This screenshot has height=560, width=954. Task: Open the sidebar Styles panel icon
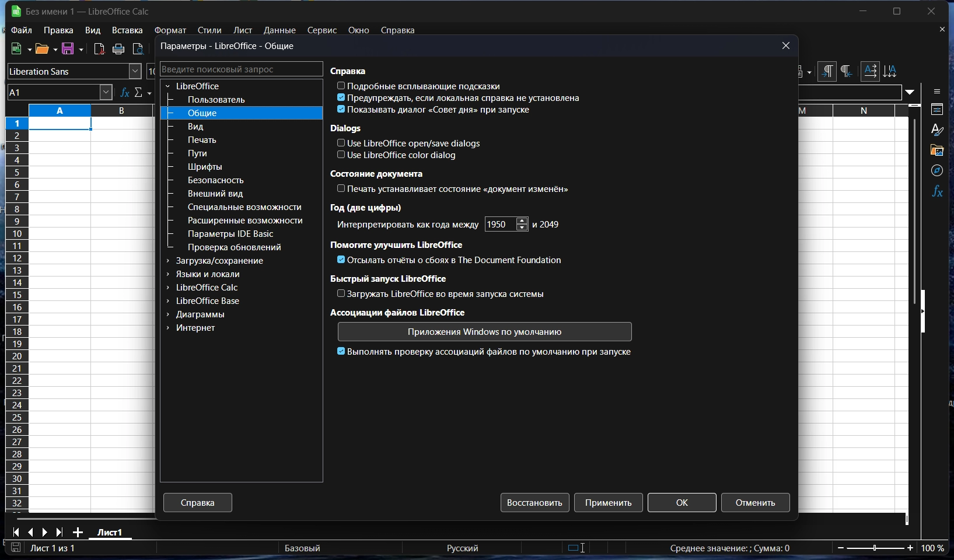click(937, 130)
